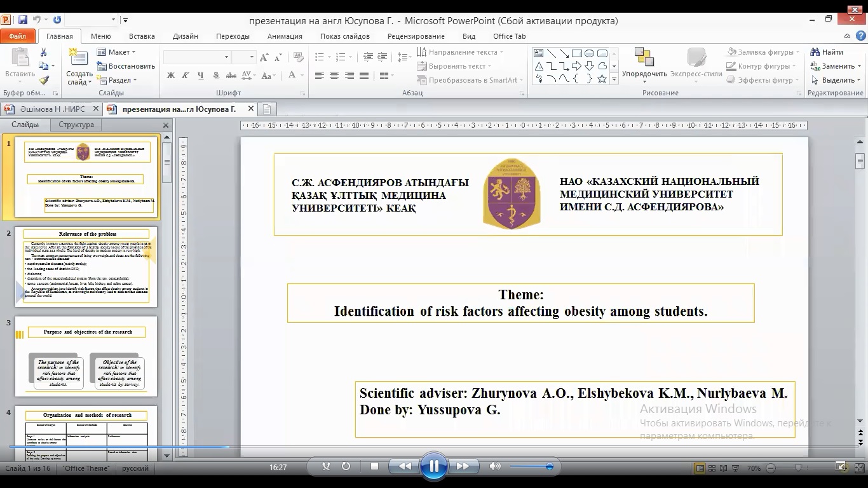Viewport: 868px width, 488px height.
Task: Pause the video playback
Action: tap(434, 466)
